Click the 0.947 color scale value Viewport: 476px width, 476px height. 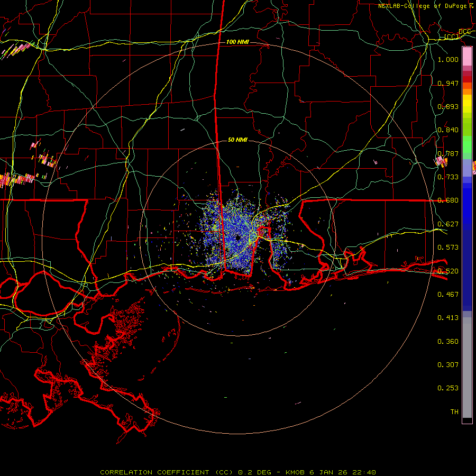(x=448, y=83)
